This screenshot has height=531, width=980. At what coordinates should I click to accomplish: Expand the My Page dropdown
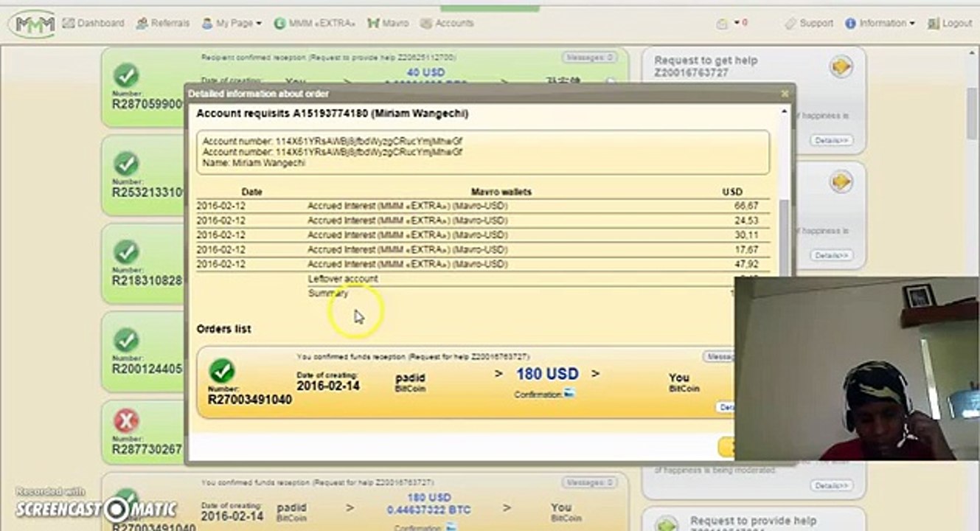232,23
